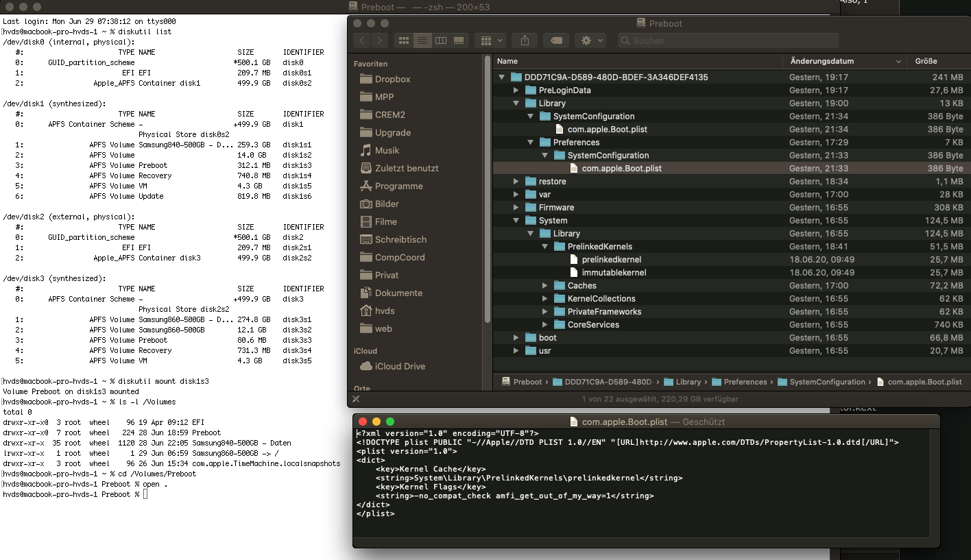Click the Terminal prompt cursor line
This screenshot has height=560, width=971.
pyautogui.click(x=74, y=494)
